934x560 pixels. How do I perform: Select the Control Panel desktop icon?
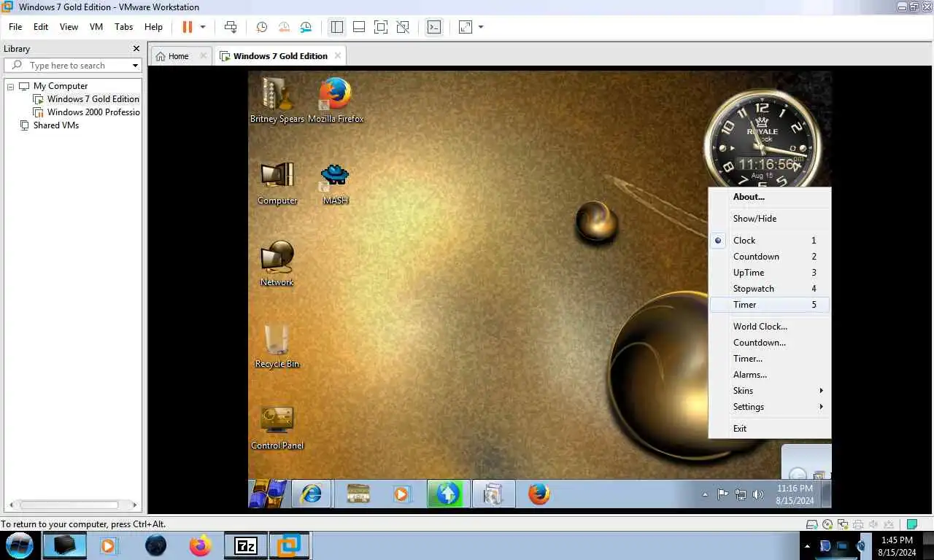pos(277,428)
